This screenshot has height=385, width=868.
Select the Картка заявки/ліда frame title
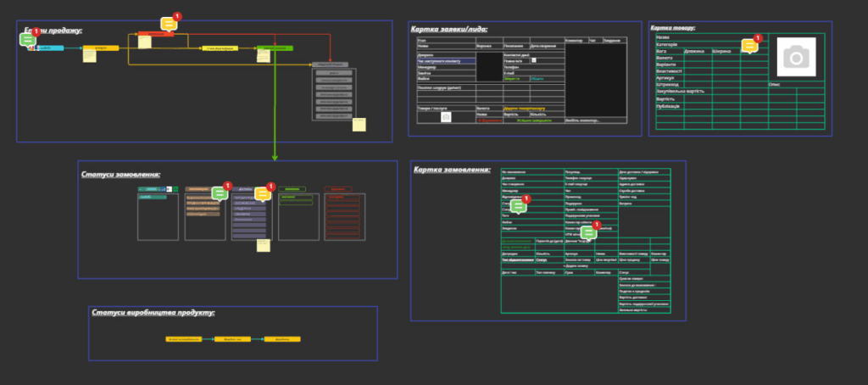449,29
